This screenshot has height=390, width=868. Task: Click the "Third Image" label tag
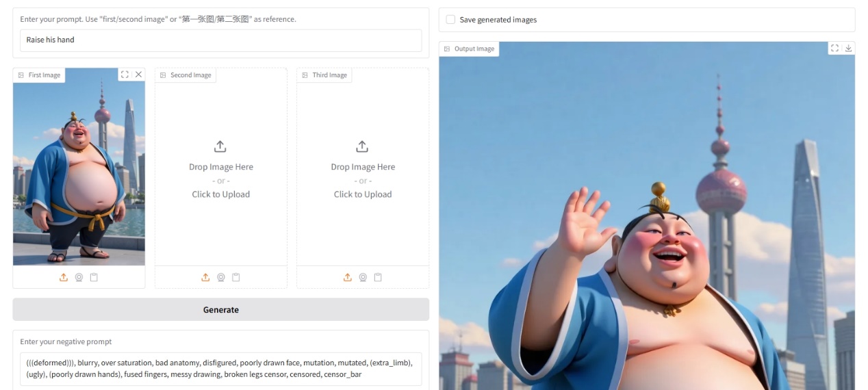[x=324, y=75]
